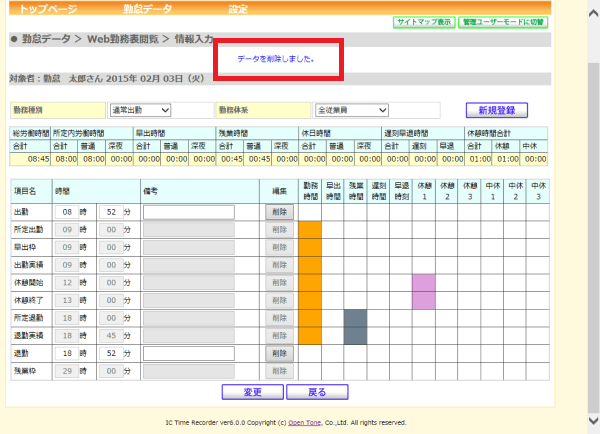Click the 出勤 minute field showing 52

point(111,212)
